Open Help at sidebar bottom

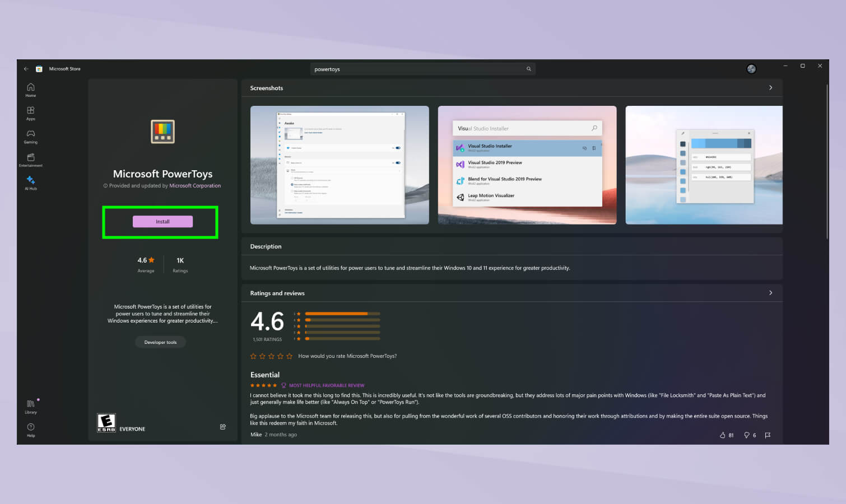pos(31,430)
